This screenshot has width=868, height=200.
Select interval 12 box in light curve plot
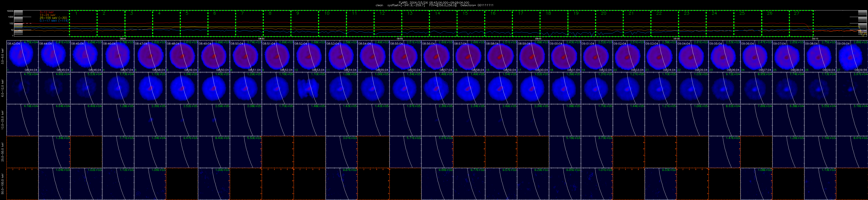[x=388, y=23]
